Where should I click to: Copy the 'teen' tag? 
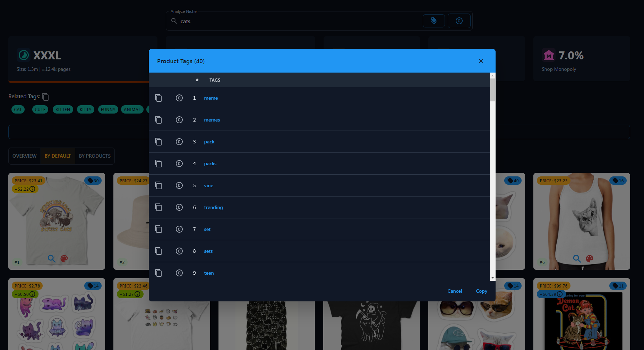[x=158, y=273]
